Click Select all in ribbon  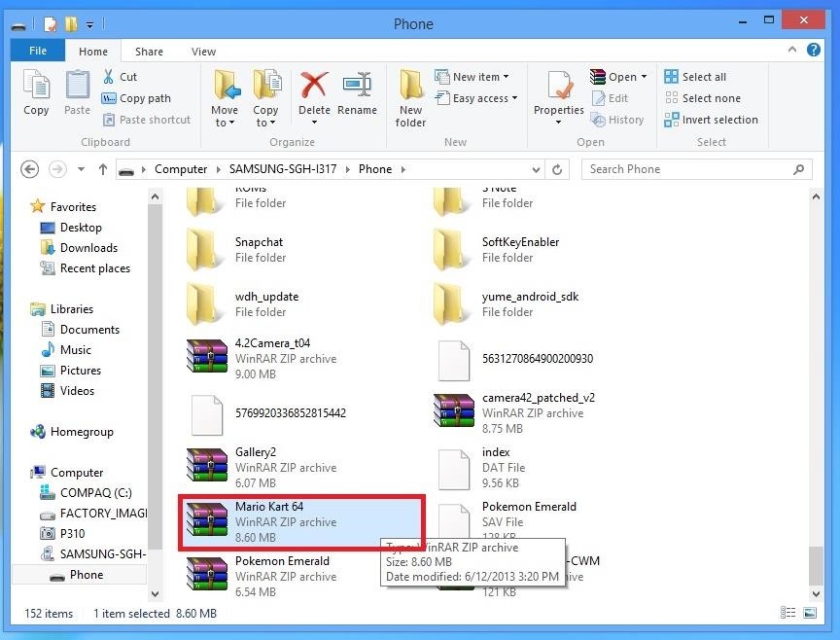(695, 77)
